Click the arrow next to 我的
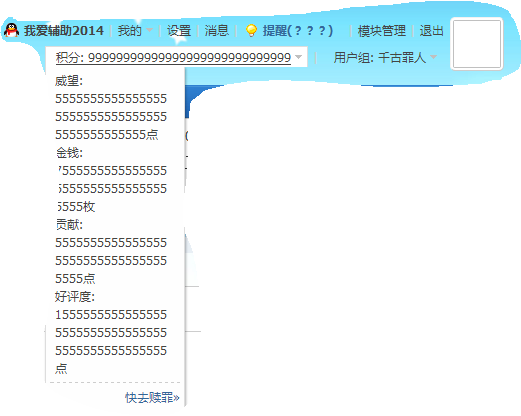This screenshot has width=521, height=416. click(150, 30)
